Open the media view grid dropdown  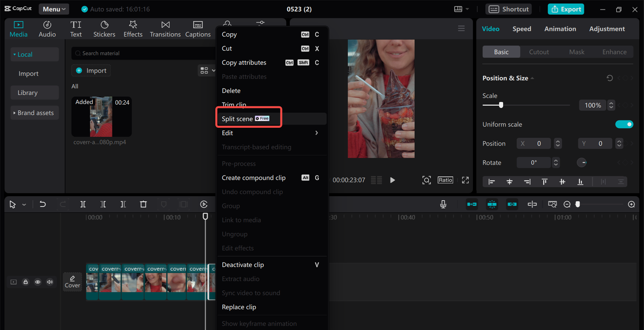pyautogui.click(x=207, y=71)
